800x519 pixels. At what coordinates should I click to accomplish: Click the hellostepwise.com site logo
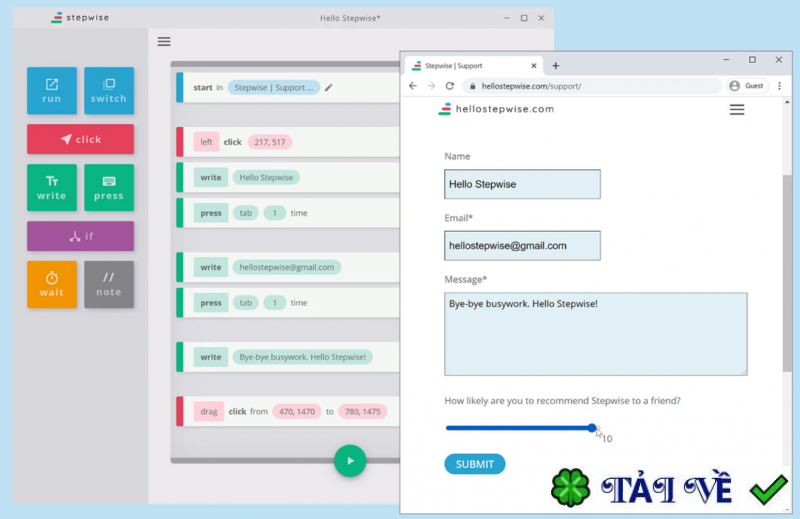click(496, 109)
